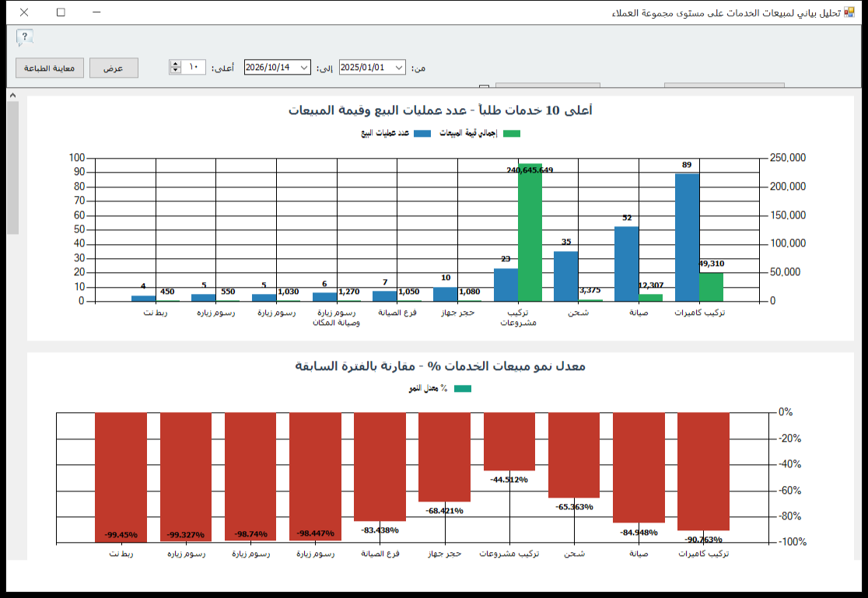Click the value label 1,270
Viewport: 868px width, 598px height.
[349, 292]
